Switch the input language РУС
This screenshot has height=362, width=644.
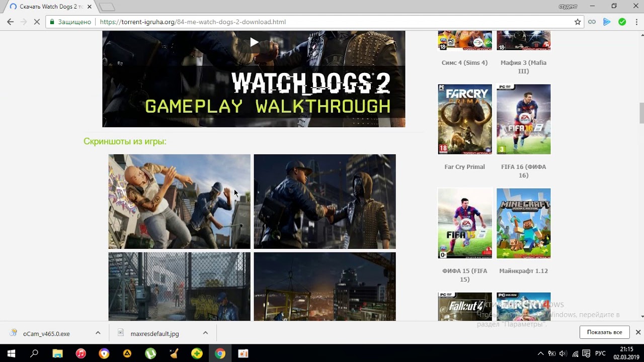(600, 353)
